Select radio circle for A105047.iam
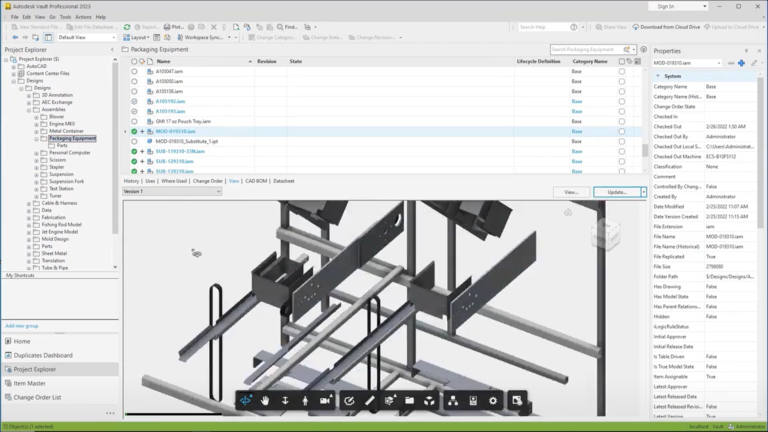768x432 pixels. click(134, 72)
